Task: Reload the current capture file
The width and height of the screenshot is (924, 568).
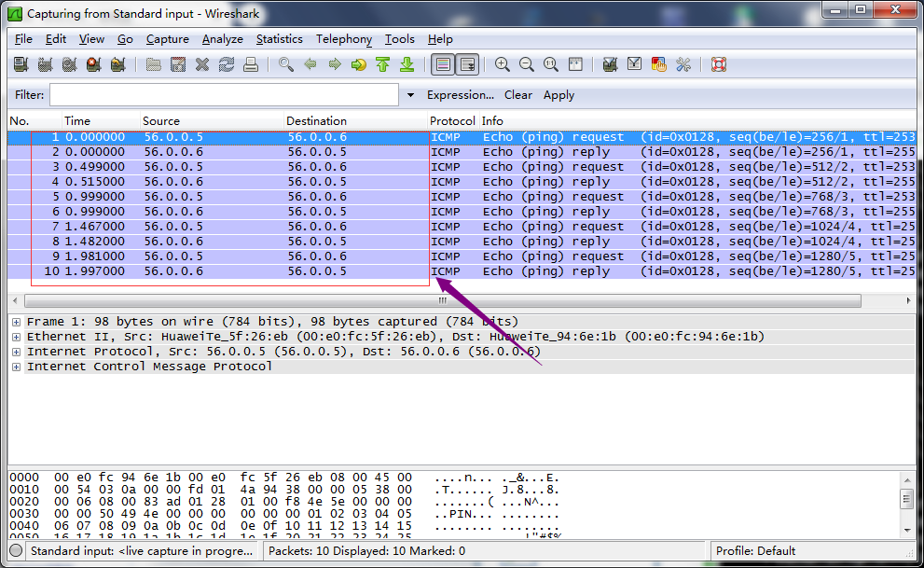Action: click(227, 64)
